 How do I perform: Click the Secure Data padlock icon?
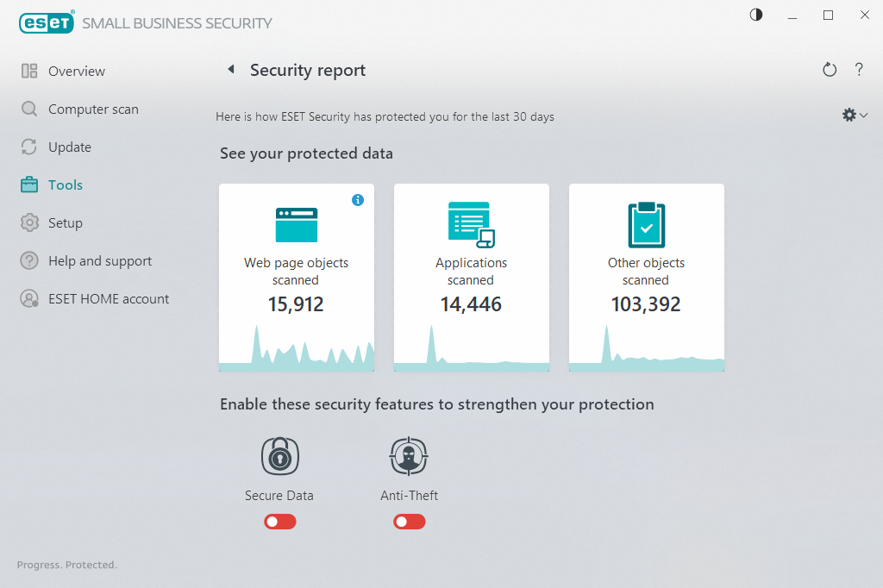(x=279, y=456)
